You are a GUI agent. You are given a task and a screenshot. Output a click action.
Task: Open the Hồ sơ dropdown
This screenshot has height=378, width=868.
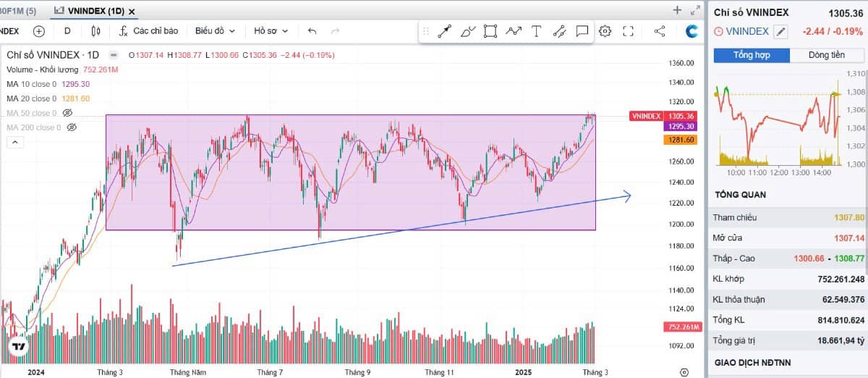(x=271, y=31)
